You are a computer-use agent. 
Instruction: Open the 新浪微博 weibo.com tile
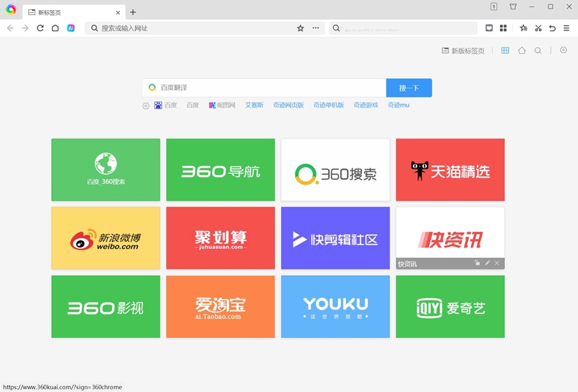(105, 238)
